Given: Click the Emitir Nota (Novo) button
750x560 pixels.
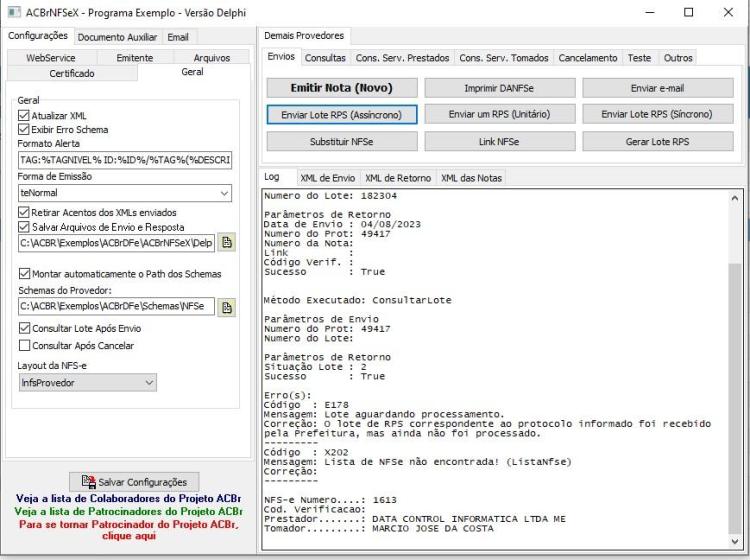Looking at the screenshot, I should click(342, 88).
